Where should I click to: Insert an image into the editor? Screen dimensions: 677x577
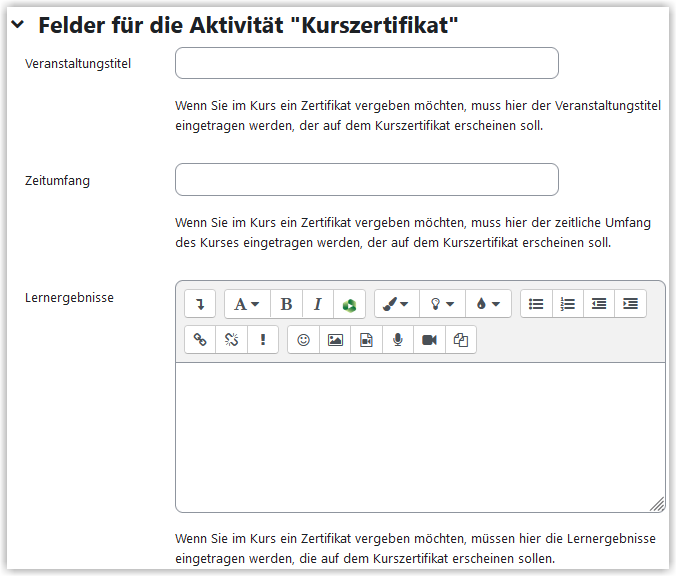coord(335,340)
